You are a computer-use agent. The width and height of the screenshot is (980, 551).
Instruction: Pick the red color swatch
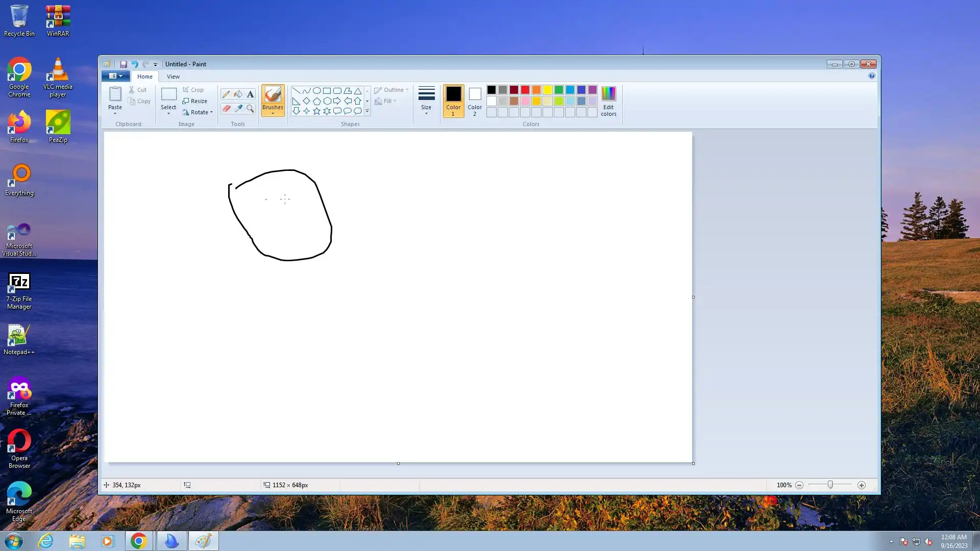[525, 90]
